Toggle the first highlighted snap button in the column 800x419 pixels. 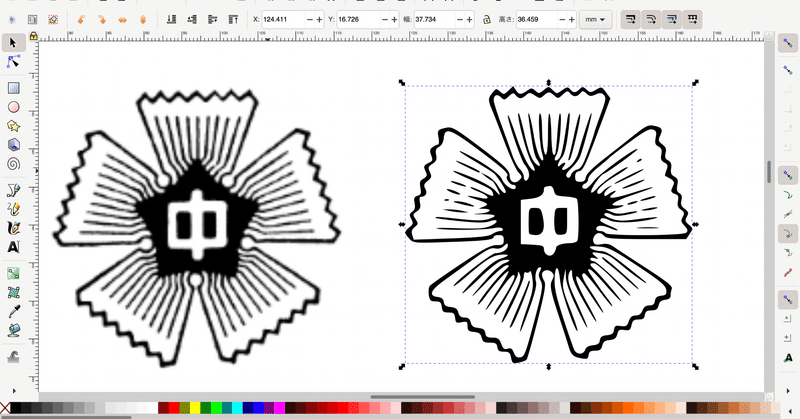tap(788, 175)
